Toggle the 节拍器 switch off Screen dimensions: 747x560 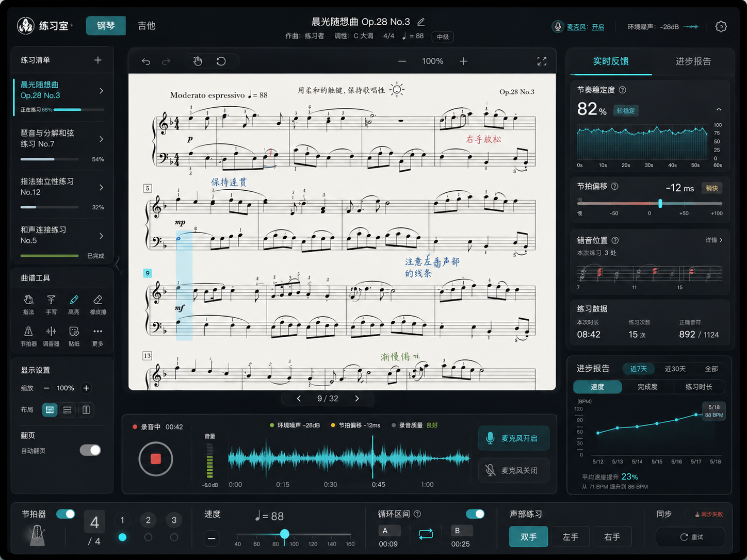click(66, 514)
